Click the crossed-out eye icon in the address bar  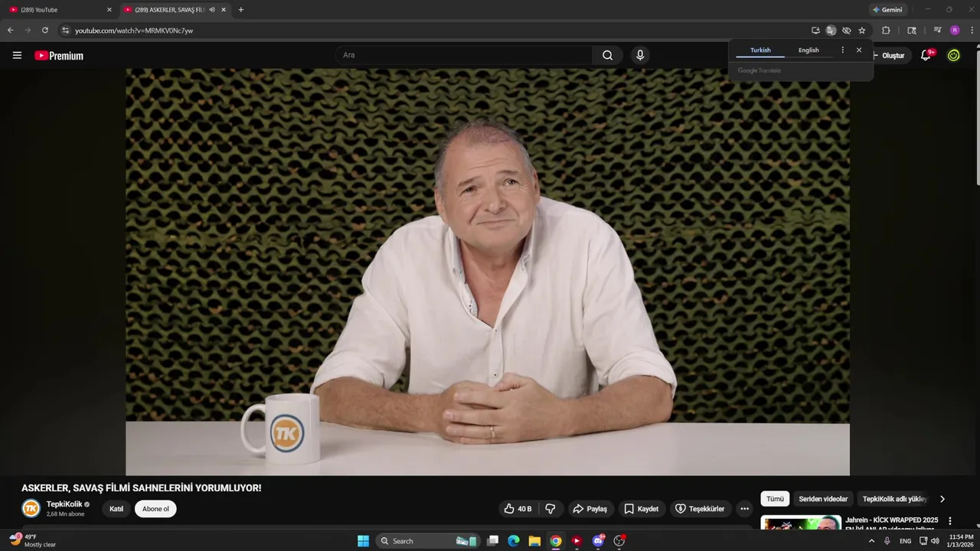(x=846, y=31)
